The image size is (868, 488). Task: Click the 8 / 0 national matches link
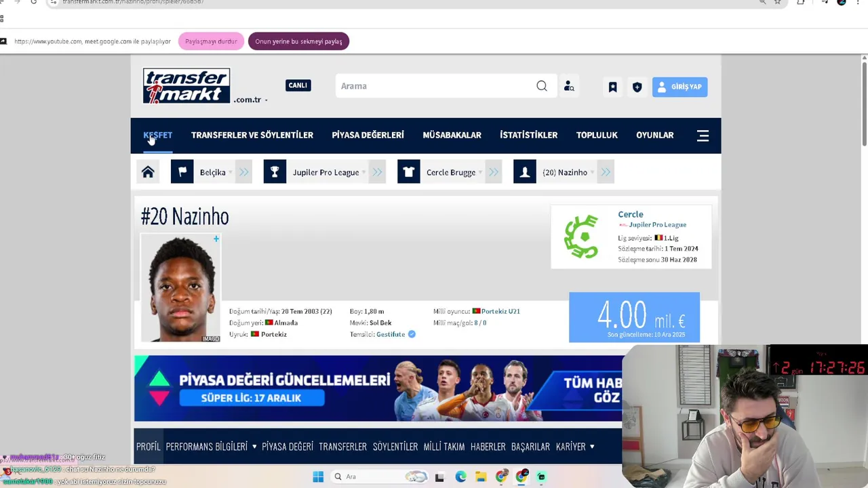click(480, 323)
